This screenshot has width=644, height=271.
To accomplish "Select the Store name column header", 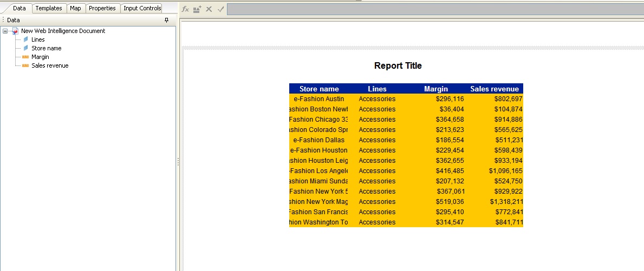I will coord(319,89).
